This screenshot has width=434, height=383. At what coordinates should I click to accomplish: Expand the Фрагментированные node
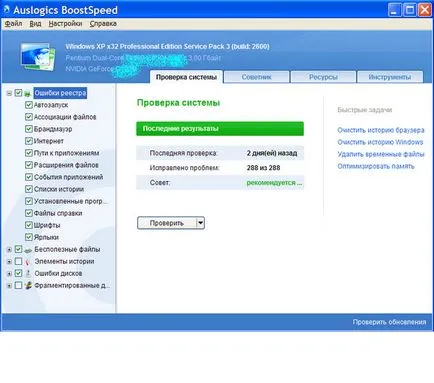click(x=9, y=286)
